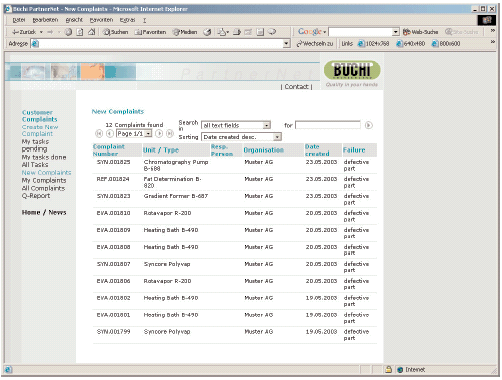Go to next page arrow icon

(x=159, y=134)
